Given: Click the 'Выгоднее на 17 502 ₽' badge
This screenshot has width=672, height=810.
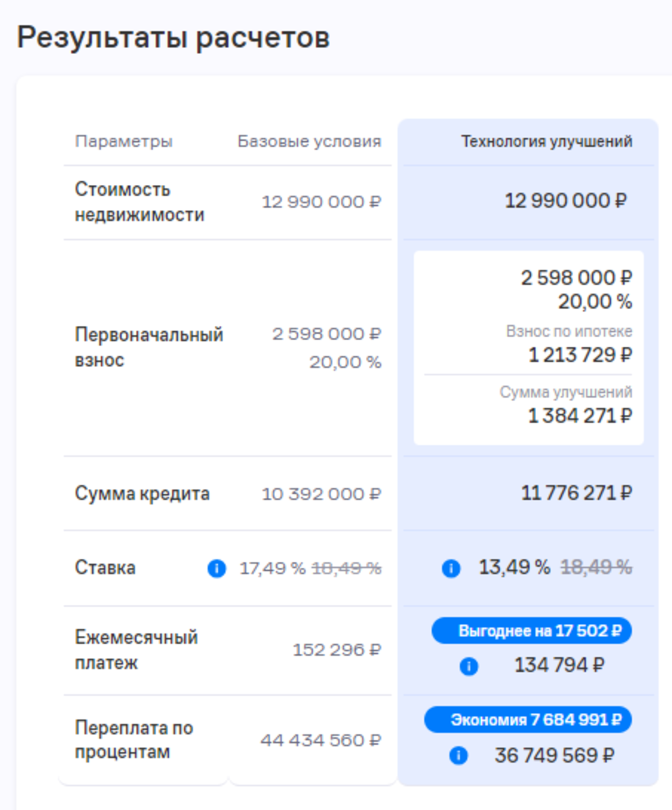Looking at the screenshot, I should click(x=531, y=631).
